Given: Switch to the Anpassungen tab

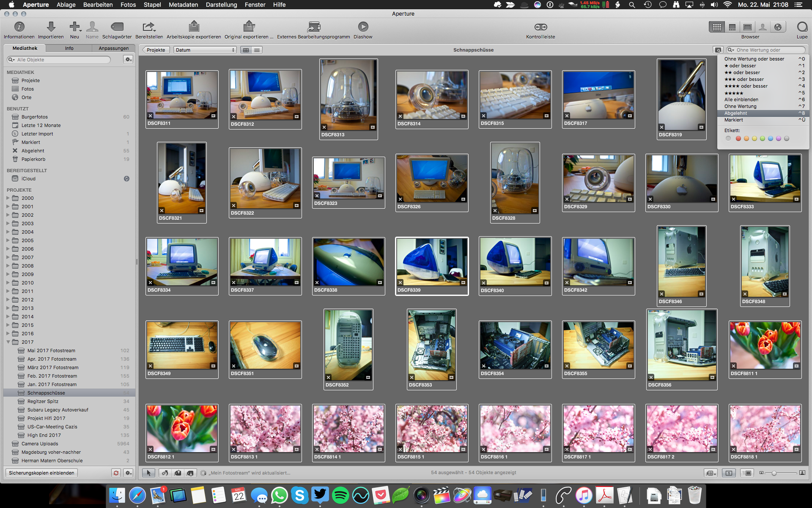Looking at the screenshot, I should coord(113,48).
